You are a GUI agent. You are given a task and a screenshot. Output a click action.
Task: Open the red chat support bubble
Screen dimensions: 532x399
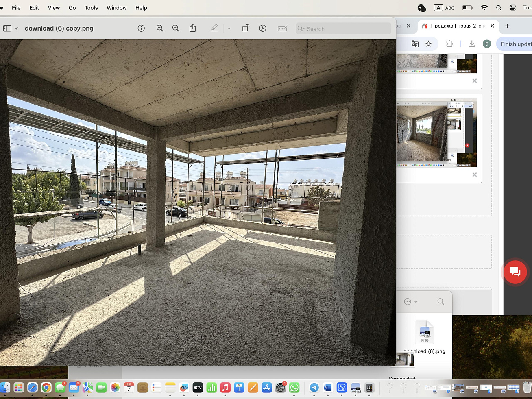pos(515,272)
